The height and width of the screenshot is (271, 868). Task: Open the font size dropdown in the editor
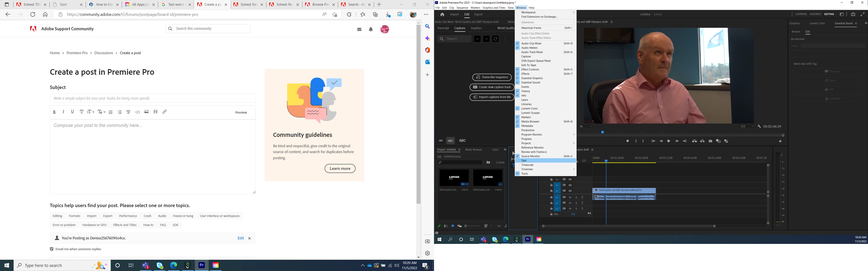point(91,112)
